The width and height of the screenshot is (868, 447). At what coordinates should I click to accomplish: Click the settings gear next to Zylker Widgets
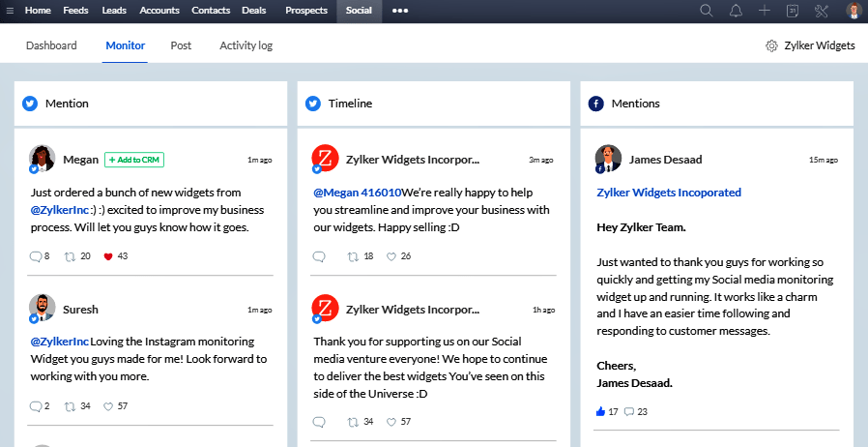coord(771,45)
